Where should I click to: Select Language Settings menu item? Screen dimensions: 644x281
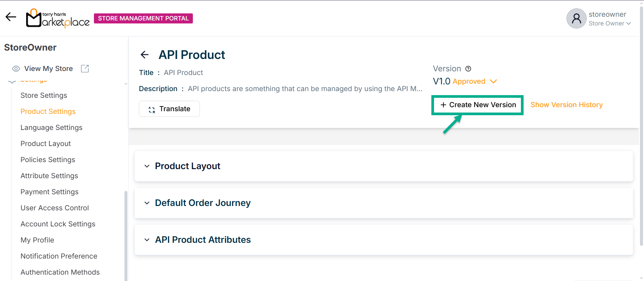coord(51,128)
